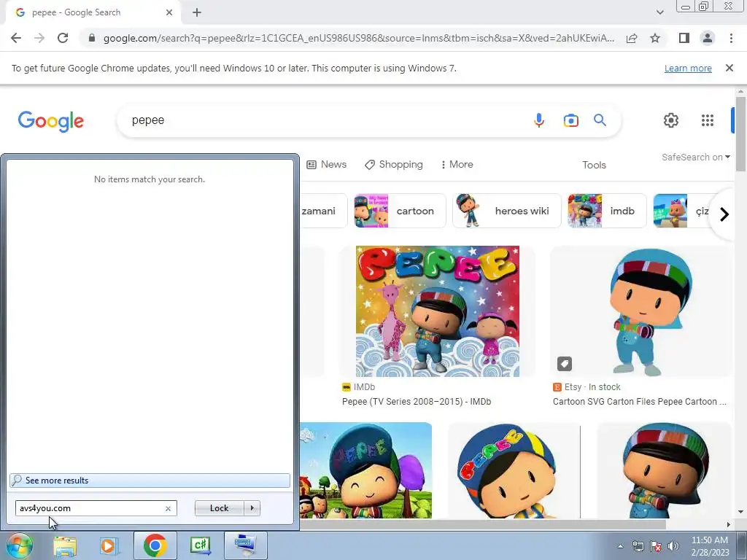Show hidden system tray icons
Viewport: 747px width, 560px height.
point(620,546)
